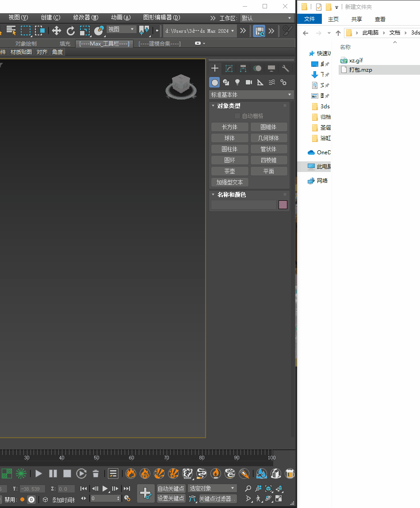The image size is (420, 508).
Task: Click the object color swatch
Action: click(283, 205)
